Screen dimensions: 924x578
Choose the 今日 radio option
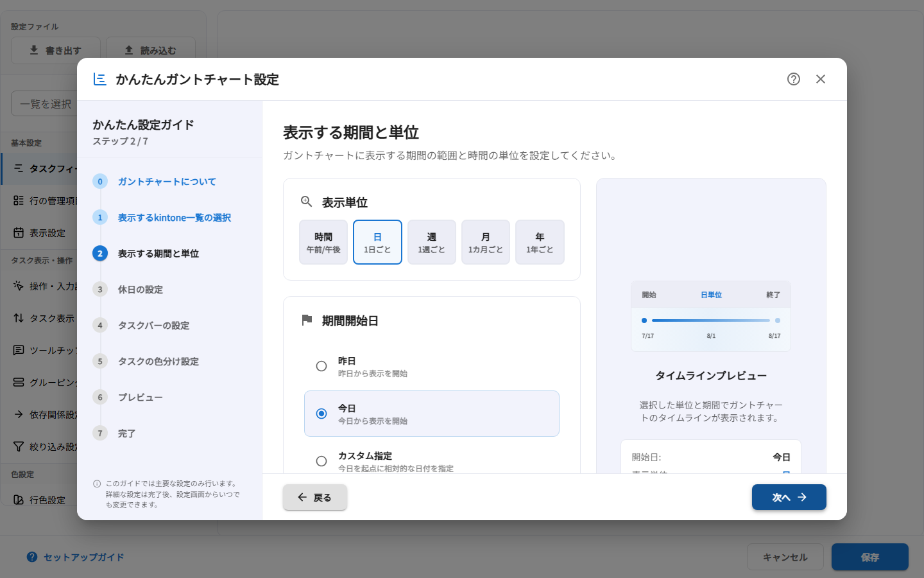coord(321,414)
